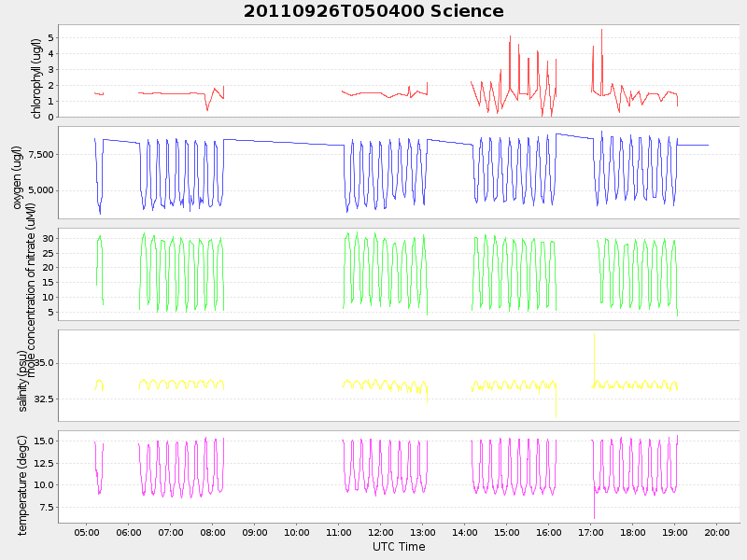Click the 05:00 time tick label
747x560 pixels.
[87, 532]
